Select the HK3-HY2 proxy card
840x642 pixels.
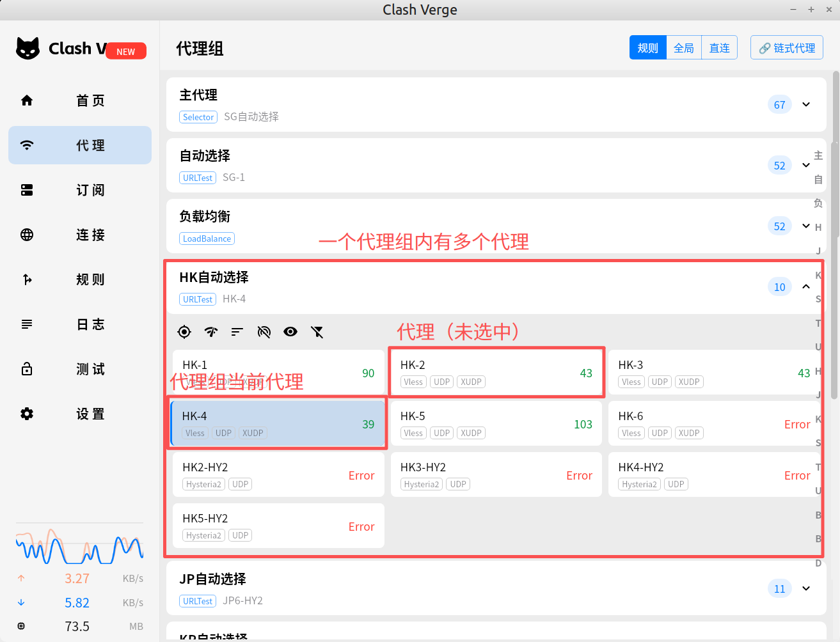(x=496, y=474)
